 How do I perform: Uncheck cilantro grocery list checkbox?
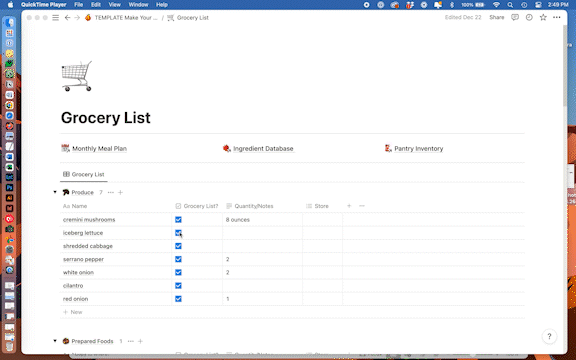pyautogui.click(x=178, y=286)
